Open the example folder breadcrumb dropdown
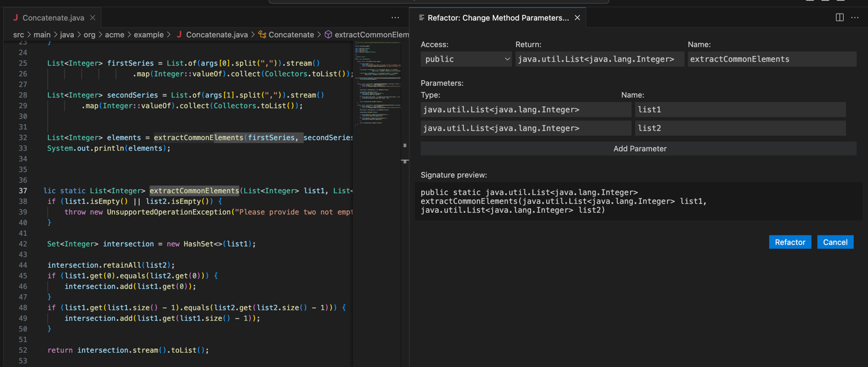 [149, 34]
